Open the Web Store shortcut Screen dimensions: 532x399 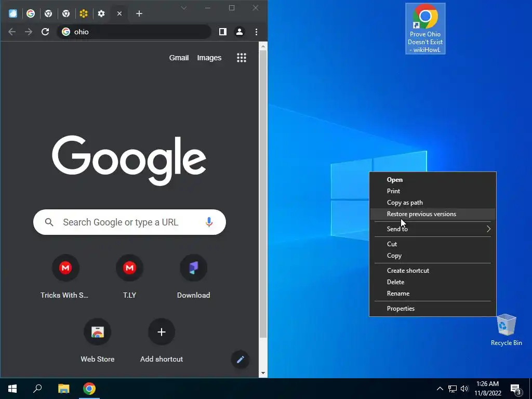click(97, 341)
